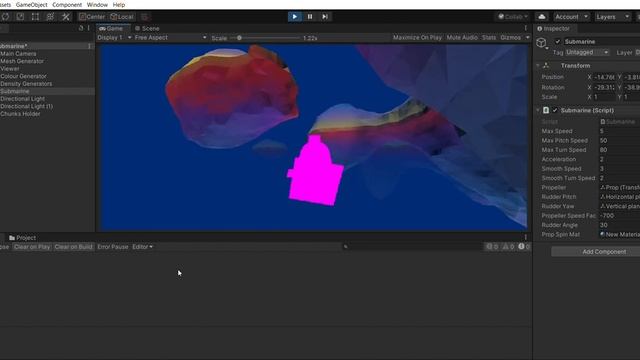Open the Free Aspect dropdown
Viewport: 640px width, 360px height.
[x=171, y=38]
